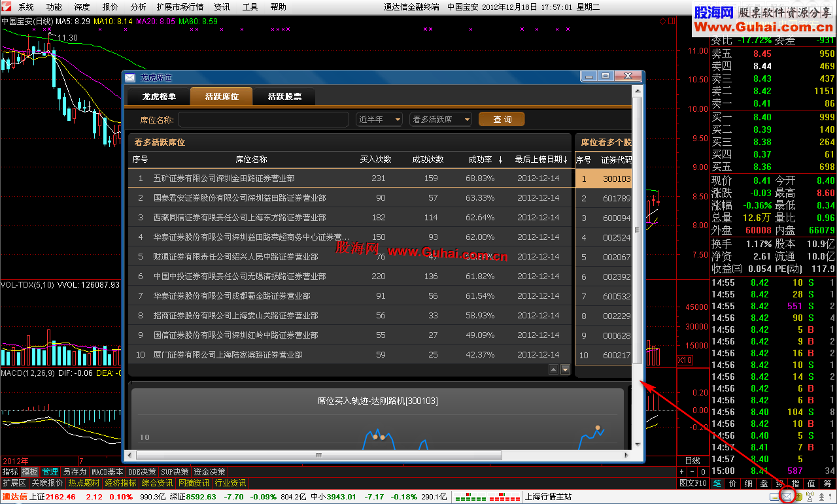Image resolution: width=837 pixels, height=504 pixels.
Task: Open the mail envelope icon in status bar
Action: click(787, 497)
